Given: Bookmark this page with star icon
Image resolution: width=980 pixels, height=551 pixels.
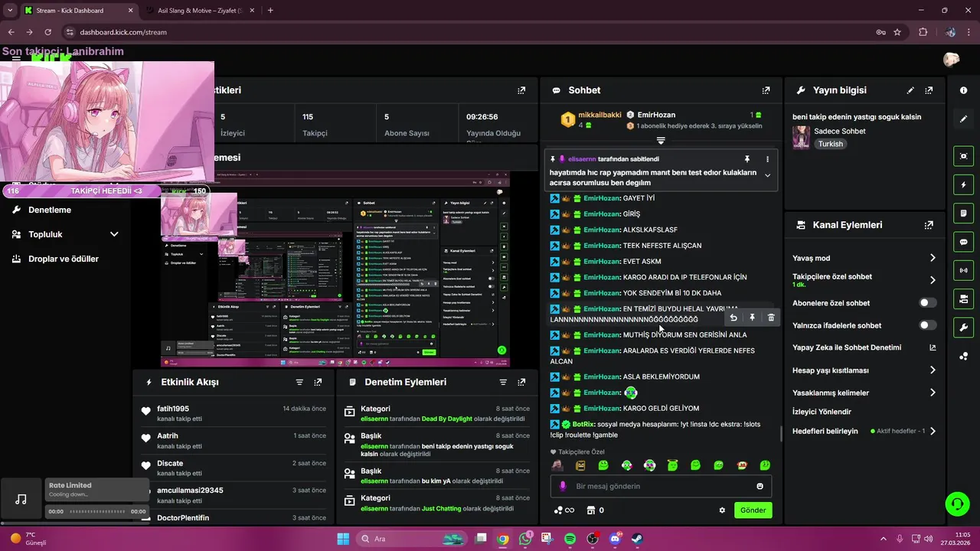Looking at the screenshot, I should click(x=897, y=32).
